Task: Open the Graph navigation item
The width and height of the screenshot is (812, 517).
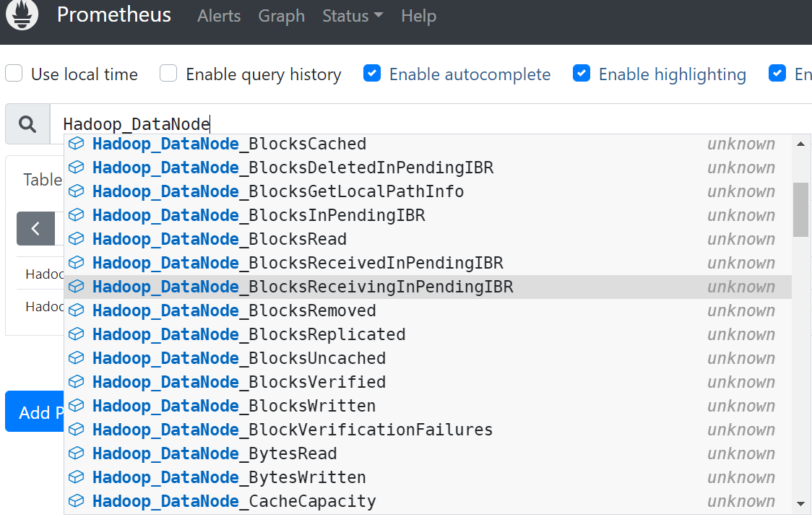Action: [x=281, y=16]
